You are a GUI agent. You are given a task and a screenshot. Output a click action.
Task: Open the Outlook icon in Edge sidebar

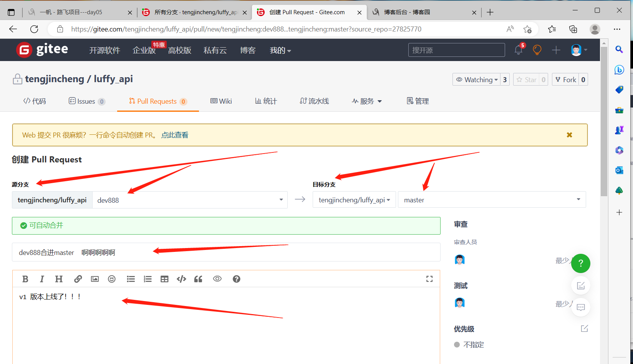click(x=619, y=170)
